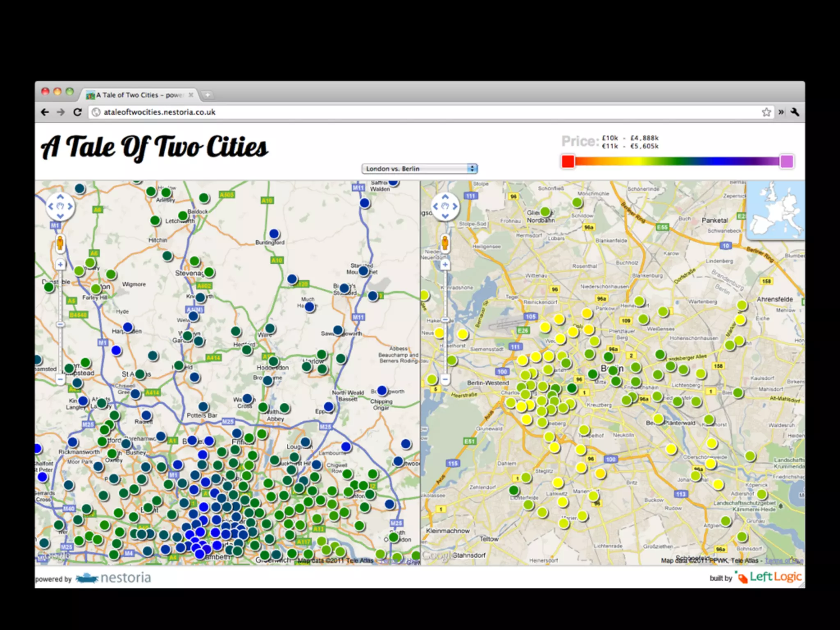
Task: Open the wrench settings menu
Action: (x=795, y=112)
